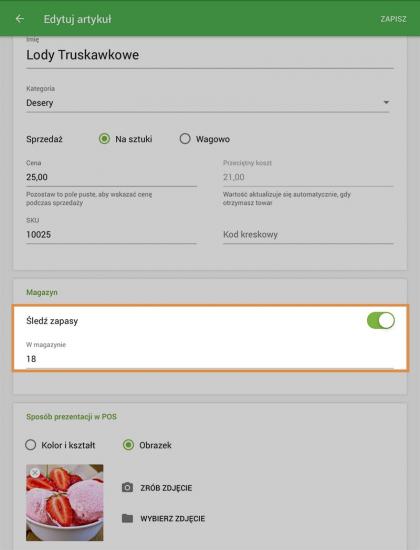Open the Kategoria dropdown arrow
Screen dimensions: 420x550
click(386, 102)
